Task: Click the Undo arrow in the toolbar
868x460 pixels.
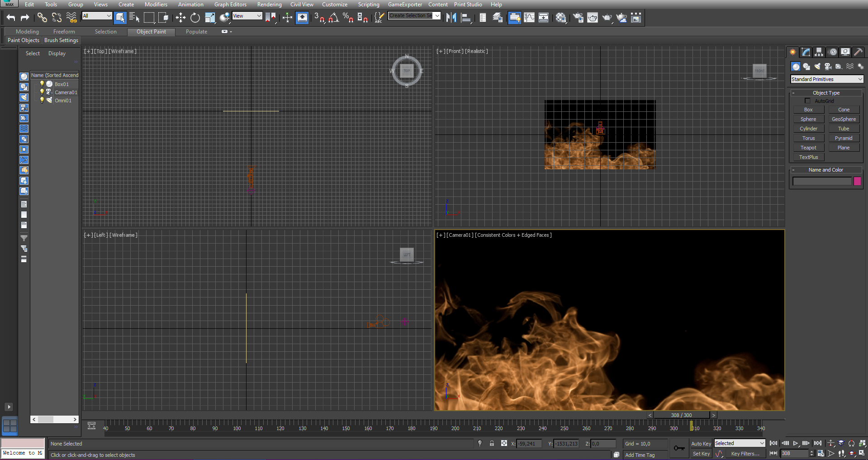Action: [11, 18]
